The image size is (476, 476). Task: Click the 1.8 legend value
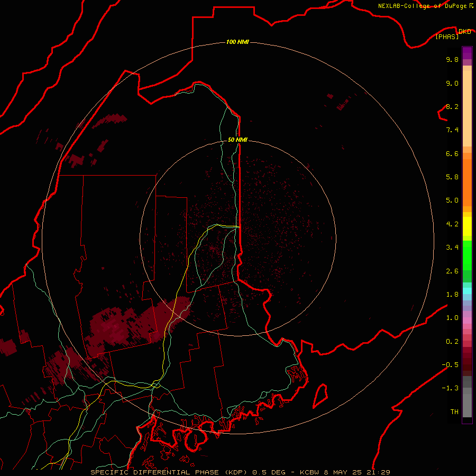[452, 294]
